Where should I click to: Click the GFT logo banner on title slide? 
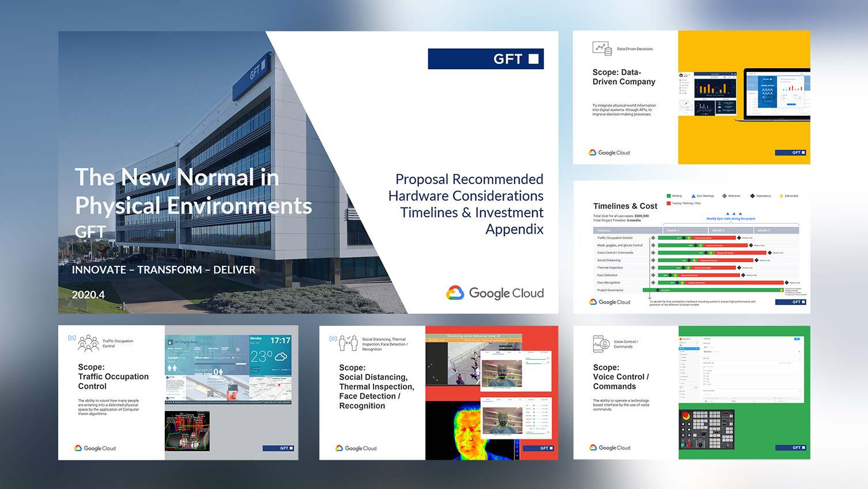[486, 59]
